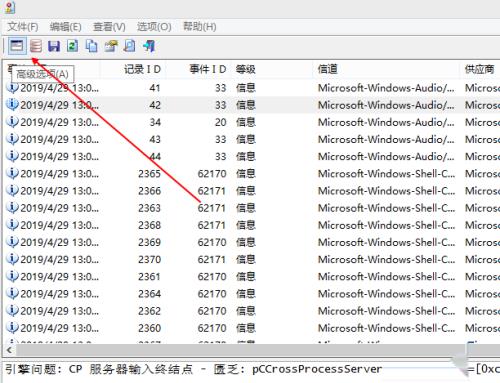The width and height of the screenshot is (500, 383).
Task: Select record ID 2369 cell
Action: [150, 242]
